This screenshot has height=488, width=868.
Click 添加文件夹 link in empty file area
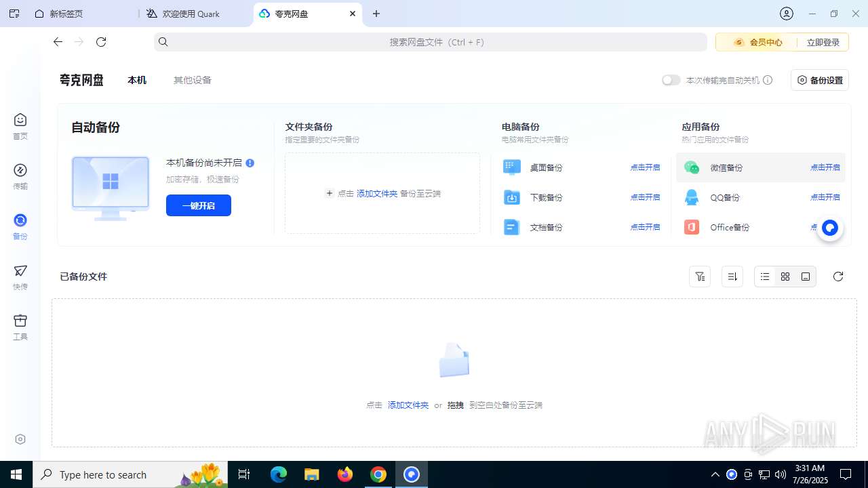click(x=408, y=405)
